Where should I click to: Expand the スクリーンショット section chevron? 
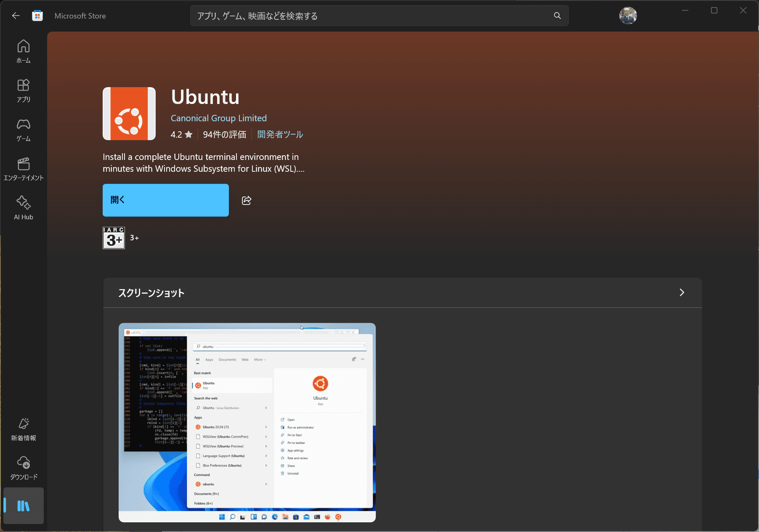click(x=682, y=293)
